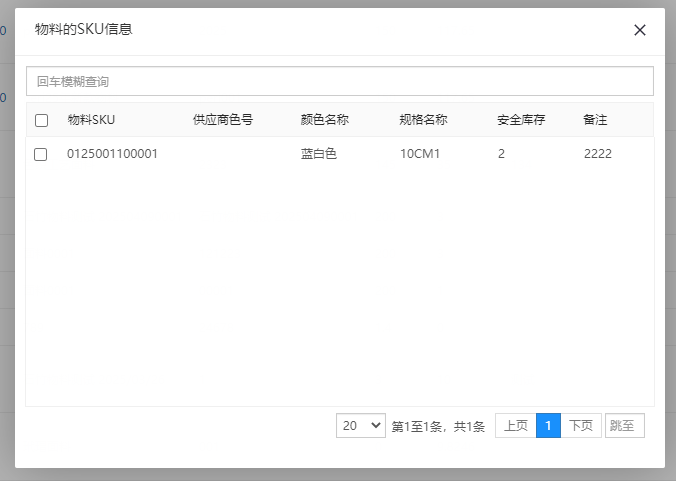Click the remark cell showing 2222
Image resolution: width=676 pixels, height=481 pixels.
pyautogui.click(x=597, y=154)
